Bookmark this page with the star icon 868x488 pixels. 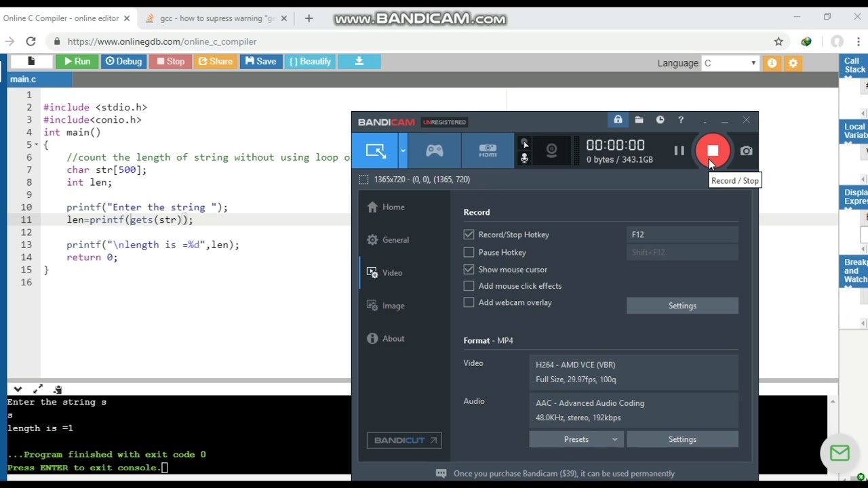(778, 41)
